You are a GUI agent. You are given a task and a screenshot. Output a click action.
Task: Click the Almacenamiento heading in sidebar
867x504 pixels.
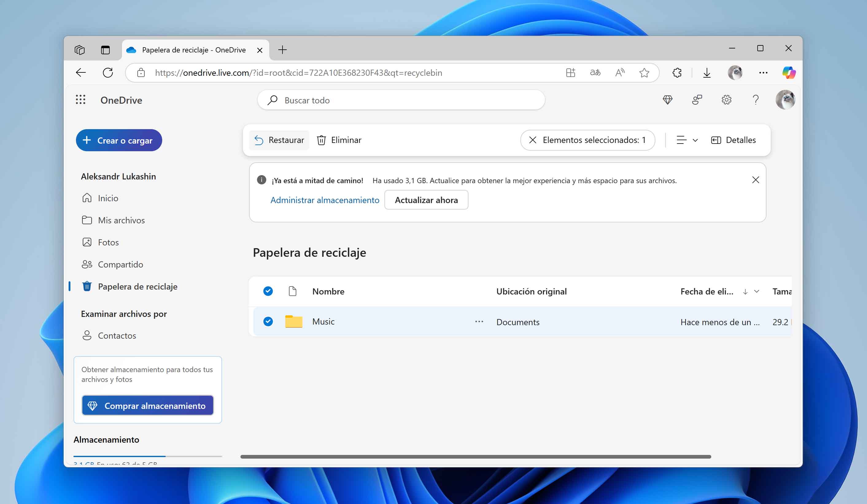106,439
